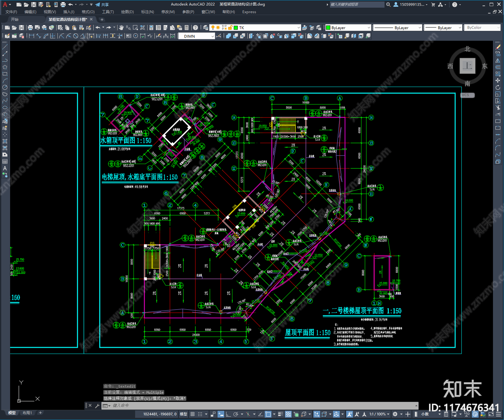Open the DIMN dimension style dropdown
Image resolution: width=504 pixels, height=420 pixels.
197,36
